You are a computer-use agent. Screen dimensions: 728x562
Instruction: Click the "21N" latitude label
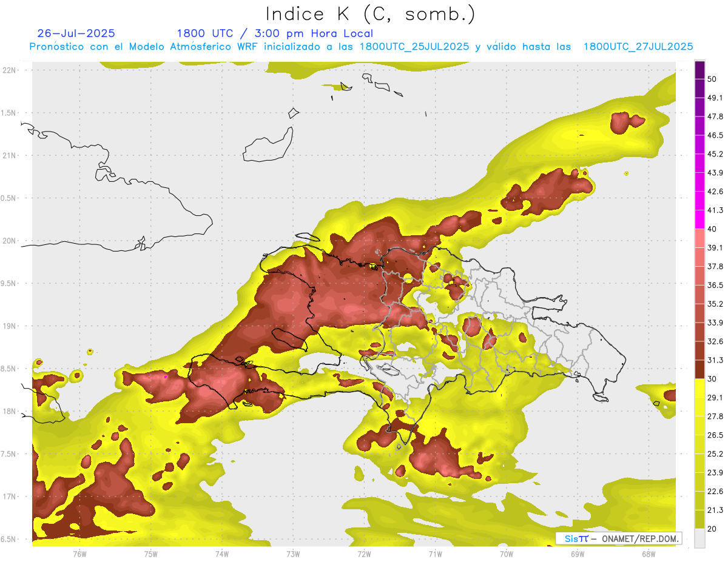[10, 155]
